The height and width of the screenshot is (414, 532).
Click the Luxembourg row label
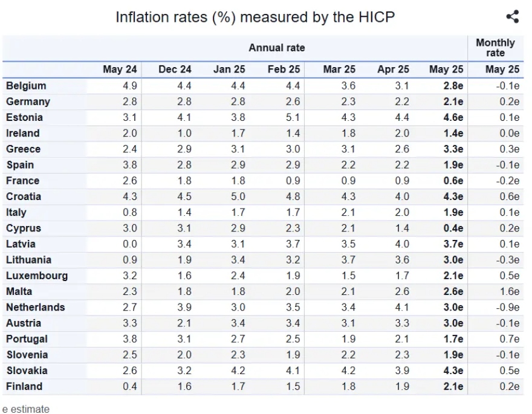[x=37, y=276]
